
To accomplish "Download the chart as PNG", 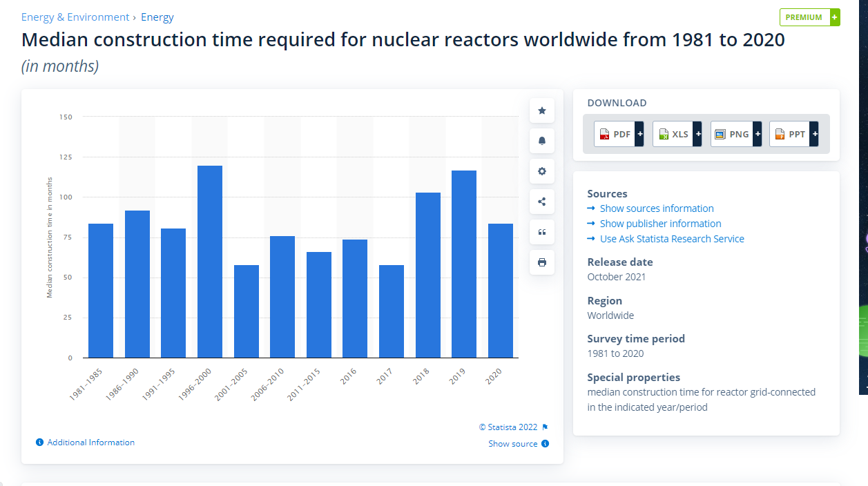I will click(735, 134).
